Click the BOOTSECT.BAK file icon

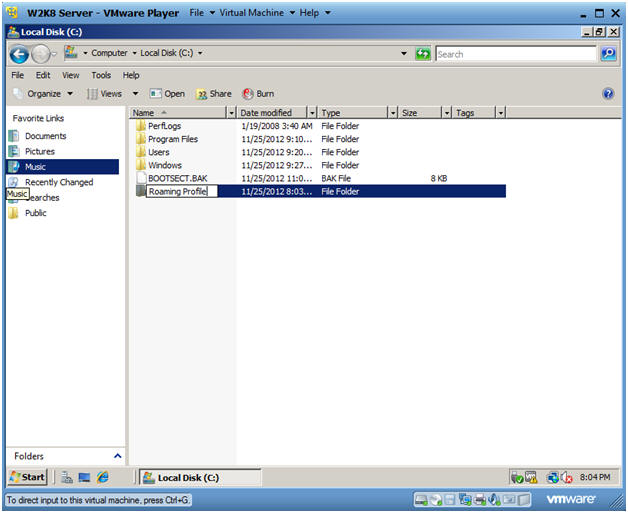coord(141,178)
